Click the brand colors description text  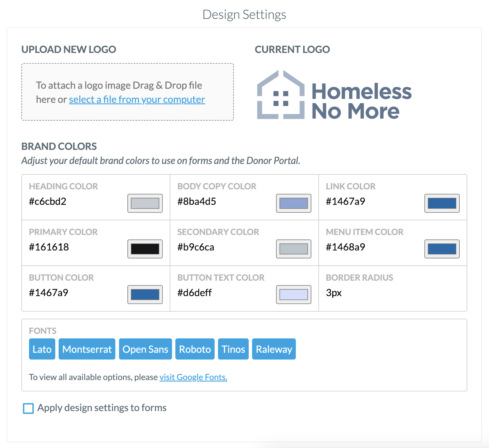(x=161, y=161)
